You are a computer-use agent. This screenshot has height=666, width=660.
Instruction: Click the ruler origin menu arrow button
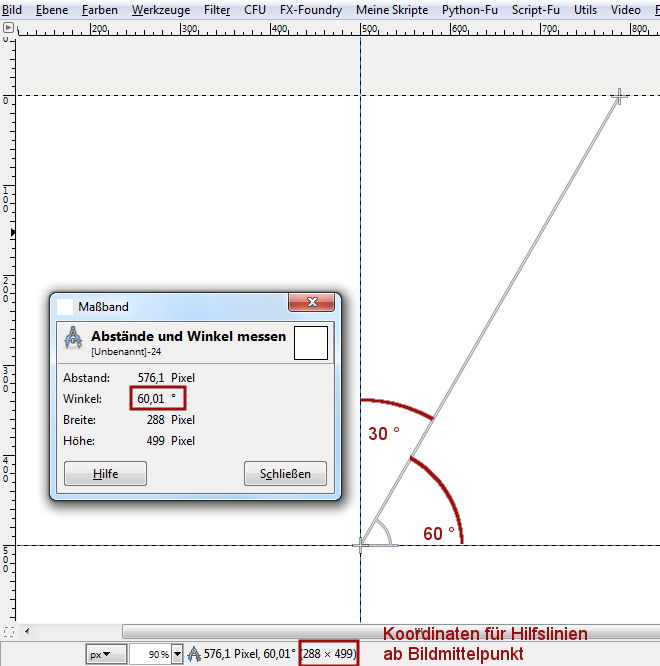click(x=9, y=30)
